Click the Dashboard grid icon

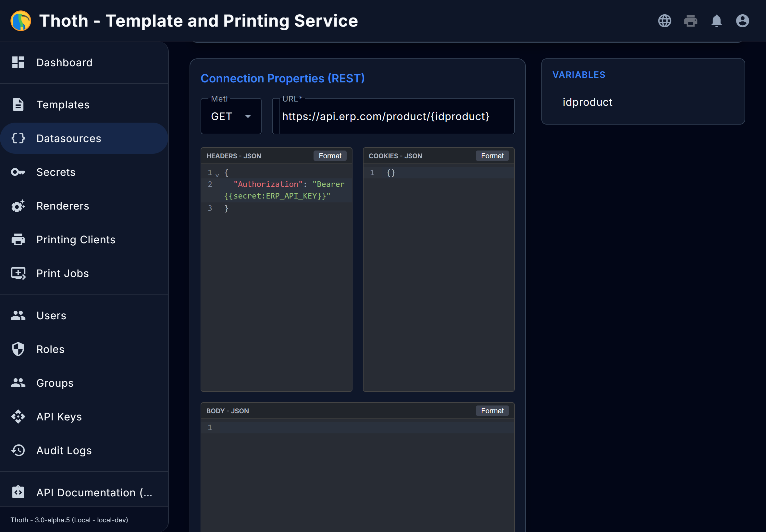tap(18, 62)
